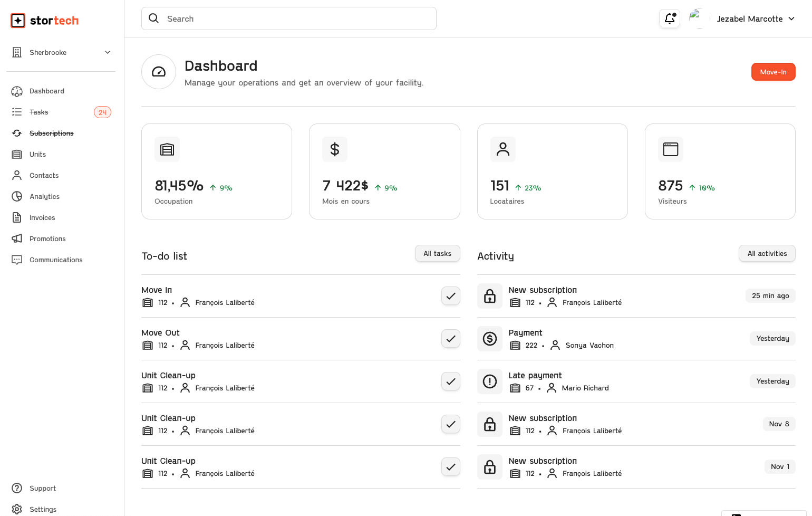
Task: Open Support from the sidebar
Action: pyautogui.click(x=42, y=488)
